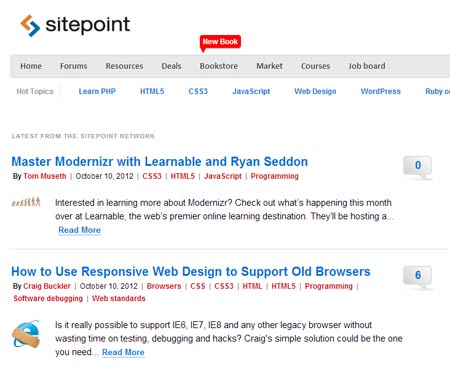Open Responsive Web Design Old Browsers article
Viewport: 450px width, 368px height.
(191, 272)
